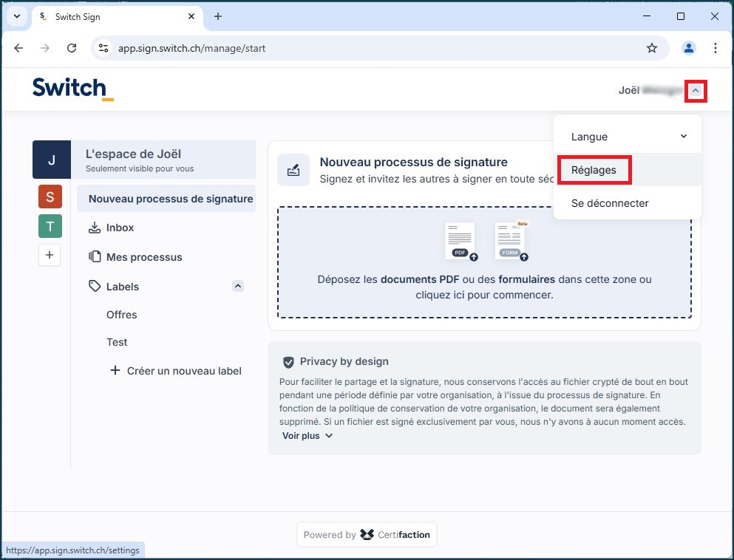Open the green T workspace avatar
This screenshot has width=734, height=560.
pos(50,226)
